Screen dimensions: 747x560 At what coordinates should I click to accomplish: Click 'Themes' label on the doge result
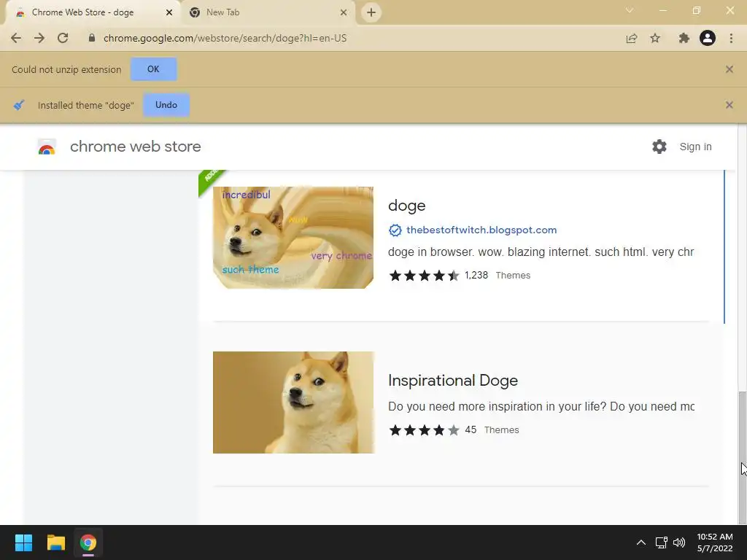point(513,275)
